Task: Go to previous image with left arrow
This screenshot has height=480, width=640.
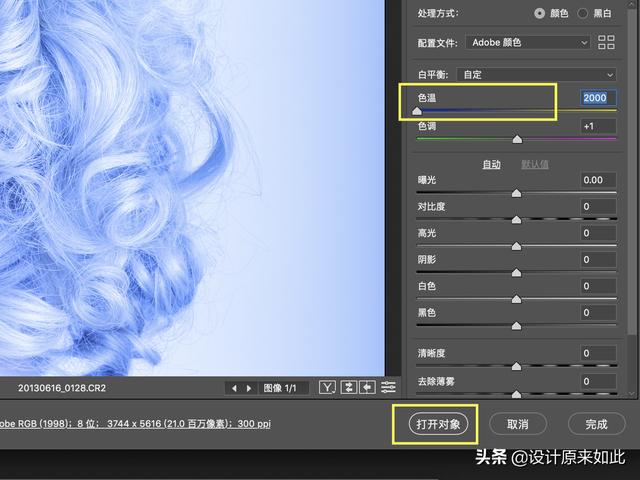Action: click(234, 388)
